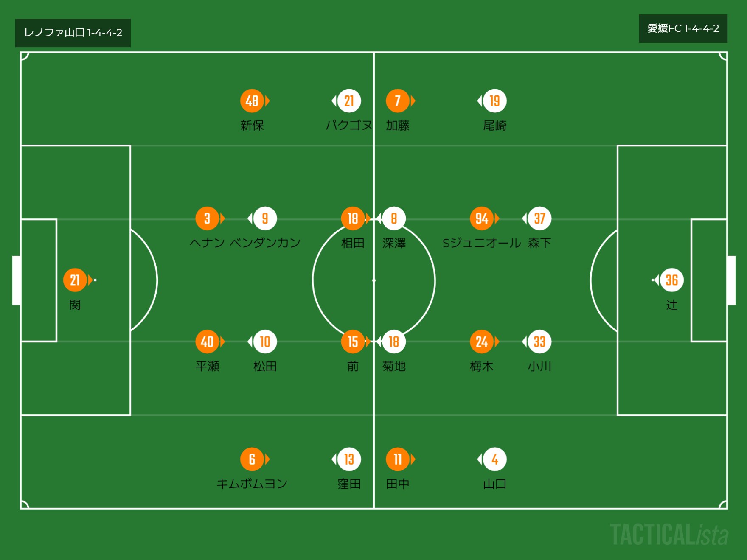This screenshot has width=747, height=560.
Task: Click orange marker 94 above Sジュニオール
Action: pos(481,218)
